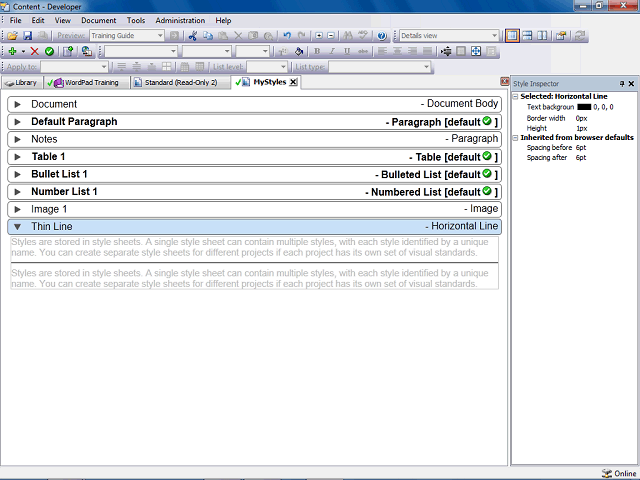Click the green plus Add Style icon
This screenshot has width=640, height=480.
point(12,51)
